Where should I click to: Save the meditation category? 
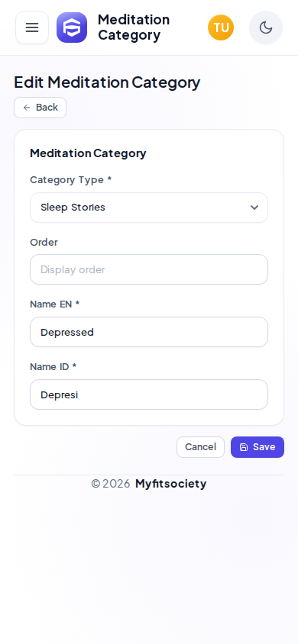tap(258, 447)
